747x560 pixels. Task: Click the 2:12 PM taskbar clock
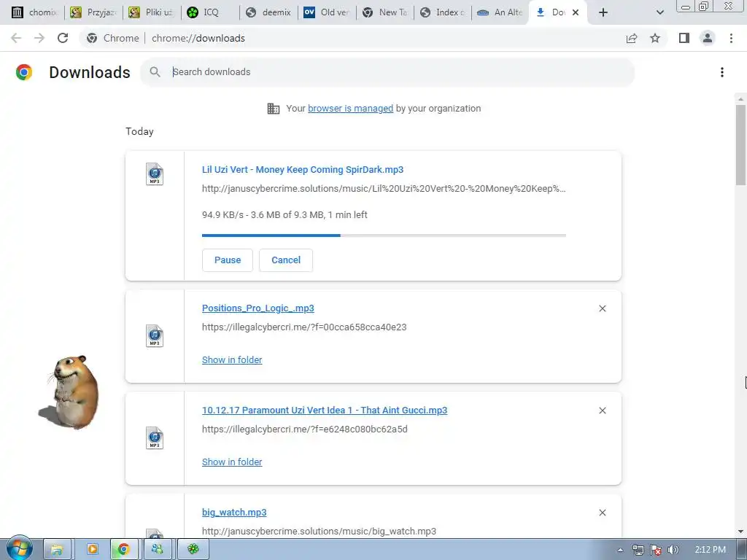point(710,550)
